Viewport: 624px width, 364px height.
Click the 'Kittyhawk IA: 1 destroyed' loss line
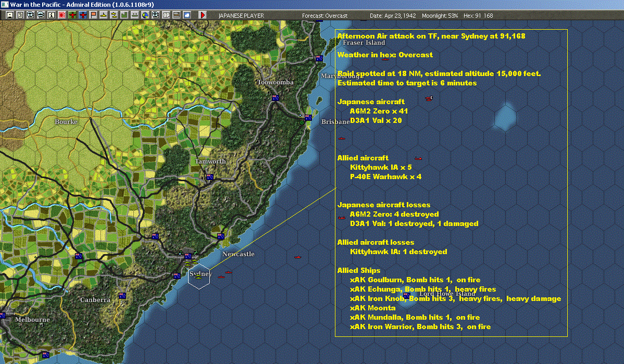pos(398,252)
